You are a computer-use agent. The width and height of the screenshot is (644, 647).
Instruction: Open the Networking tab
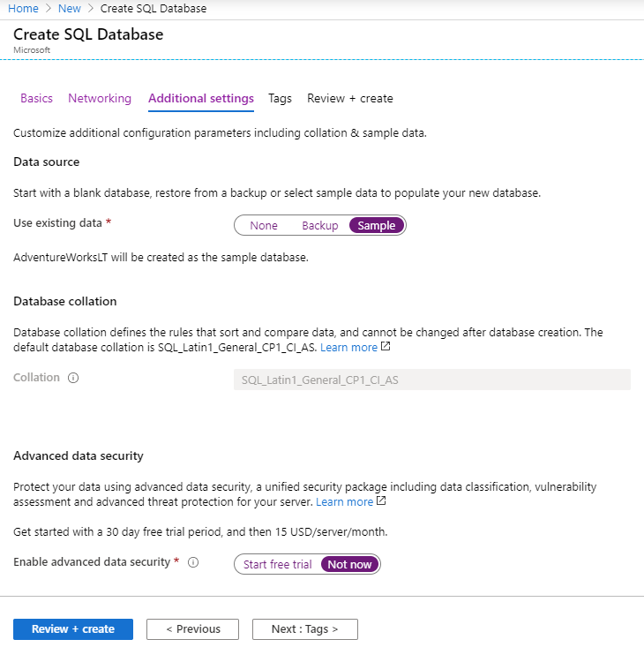pos(100,98)
